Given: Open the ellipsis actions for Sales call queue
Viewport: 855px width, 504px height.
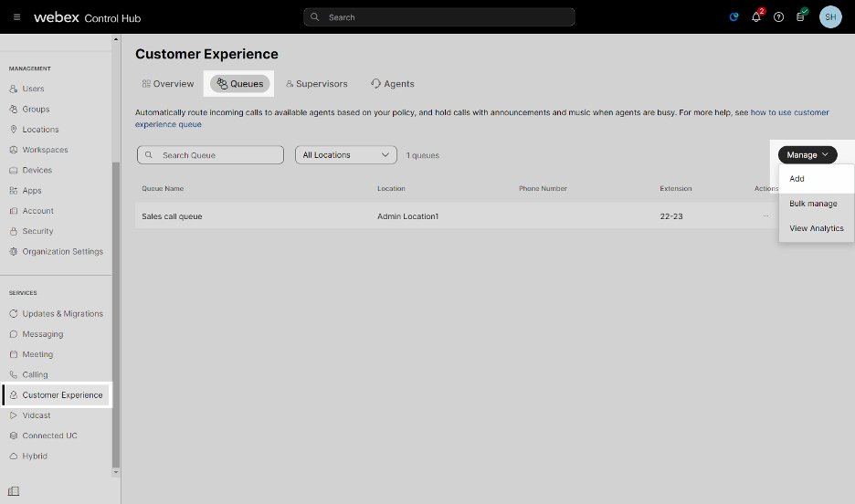Looking at the screenshot, I should click(x=765, y=215).
